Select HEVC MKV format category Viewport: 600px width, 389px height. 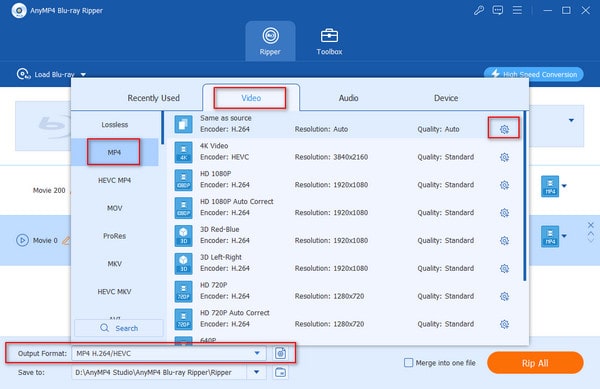coord(115,291)
